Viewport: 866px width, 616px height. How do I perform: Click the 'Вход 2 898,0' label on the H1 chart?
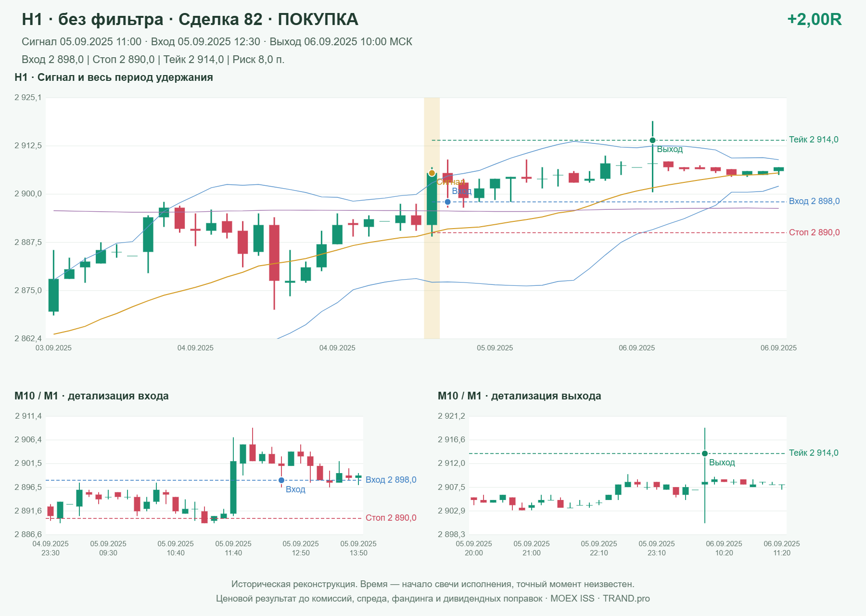tap(814, 201)
